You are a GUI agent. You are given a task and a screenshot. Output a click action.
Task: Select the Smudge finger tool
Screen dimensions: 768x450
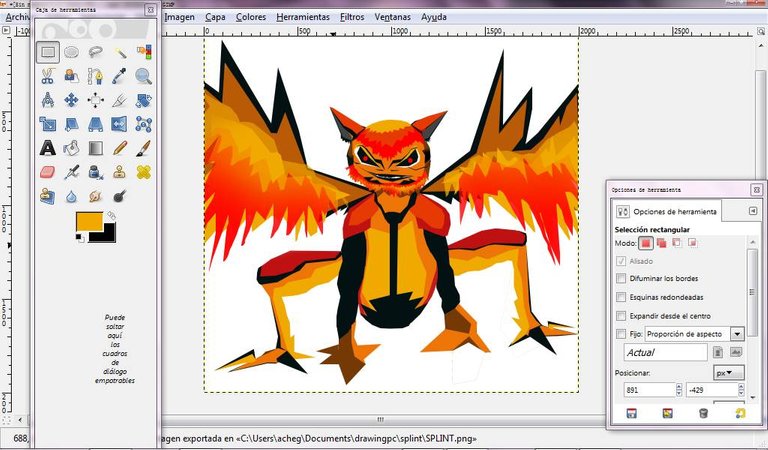[x=96, y=196]
